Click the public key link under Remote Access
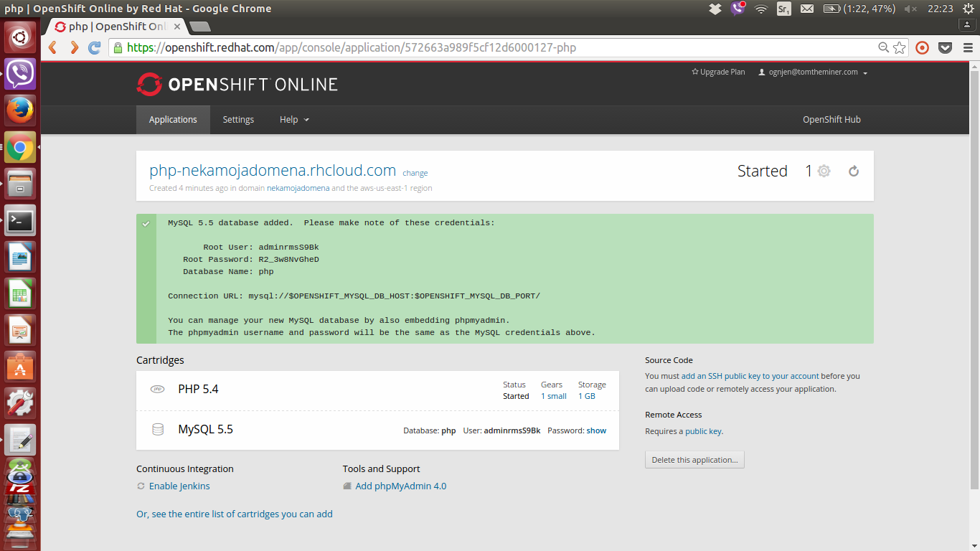 click(703, 431)
